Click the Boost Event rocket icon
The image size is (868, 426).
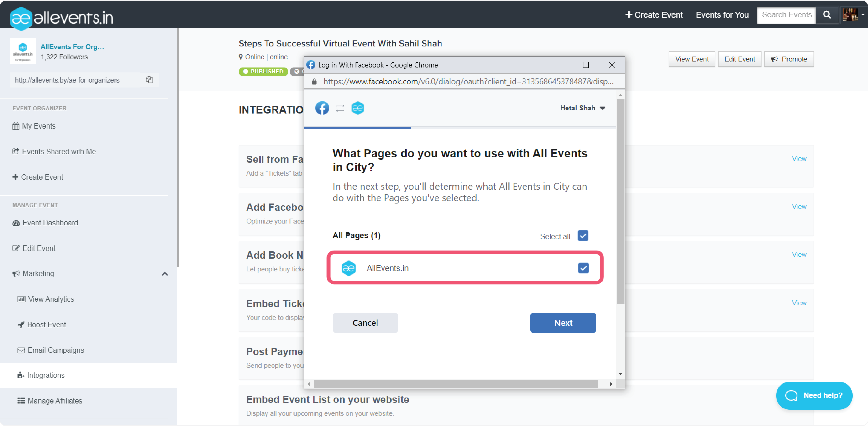pos(21,325)
